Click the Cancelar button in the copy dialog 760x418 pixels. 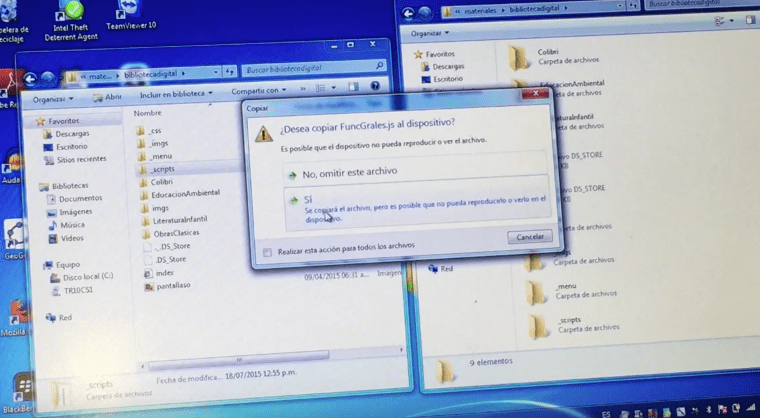coord(528,237)
